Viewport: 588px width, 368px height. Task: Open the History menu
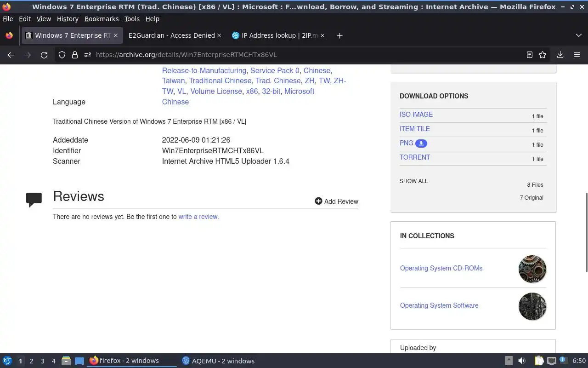point(68,19)
